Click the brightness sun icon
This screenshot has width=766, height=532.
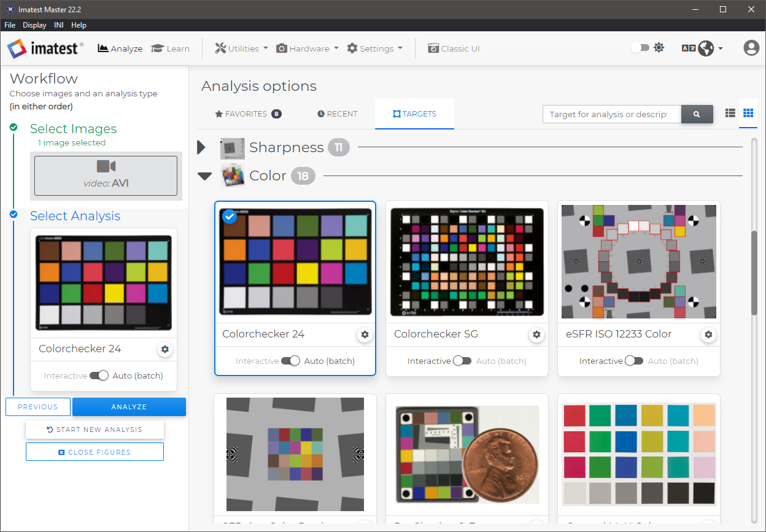pos(659,48)
